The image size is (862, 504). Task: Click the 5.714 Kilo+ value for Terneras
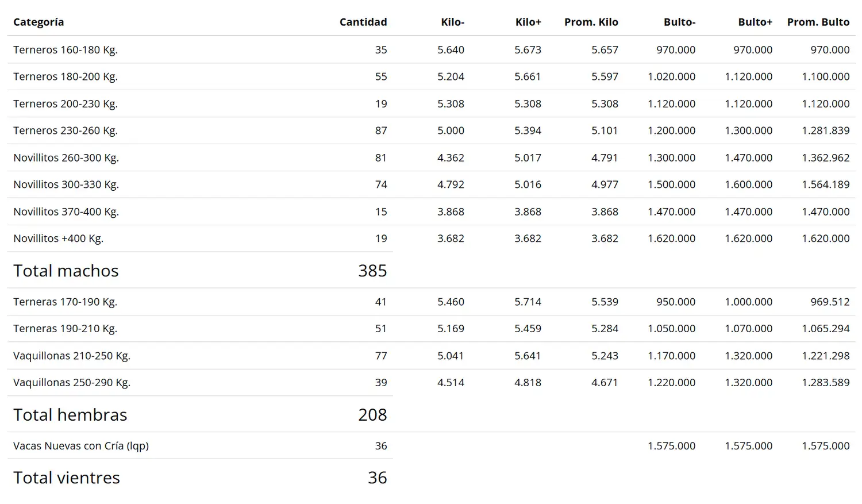point(528,302)
